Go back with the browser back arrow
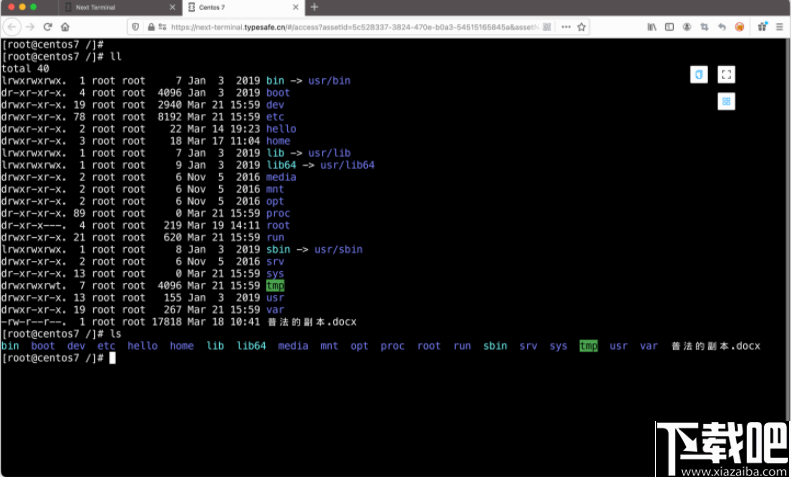 [13, 27]
